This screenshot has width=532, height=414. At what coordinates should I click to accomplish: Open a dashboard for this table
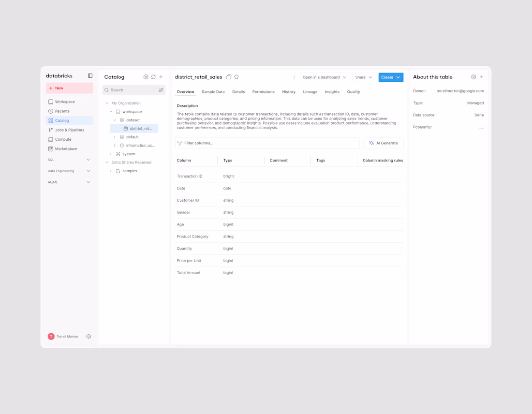(x=324, y=77)
